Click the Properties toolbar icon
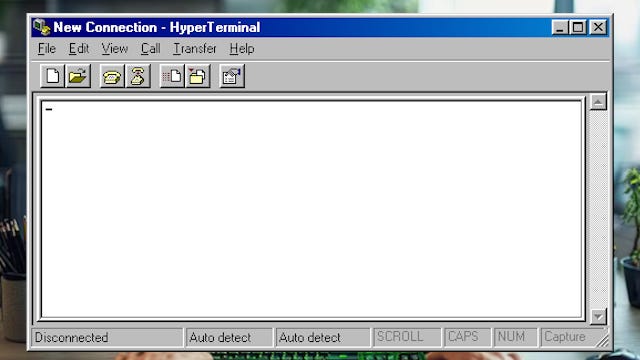The width and height of the screenshot is (640, 360). [x=232, y=76]
